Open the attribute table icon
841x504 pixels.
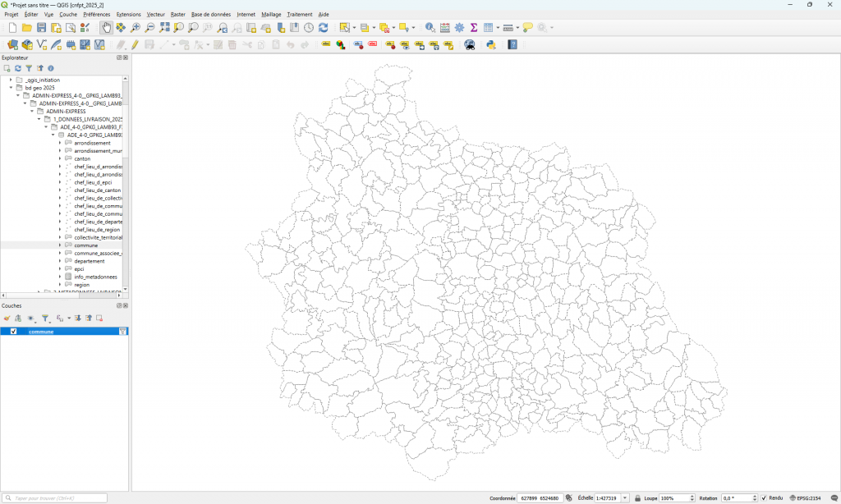pyautogui.click(x=489, y=28)
